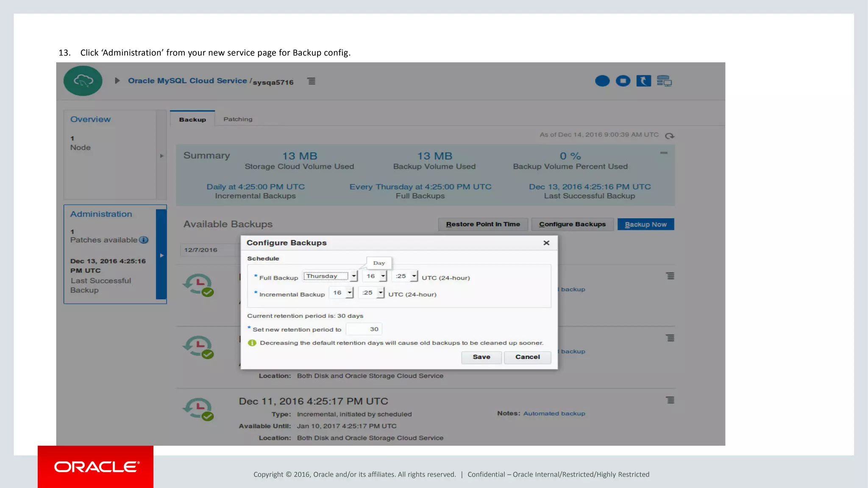Click the server monitor icon in header
The image size is (868, 488).
pyautogui.click(x=664, y=80)
